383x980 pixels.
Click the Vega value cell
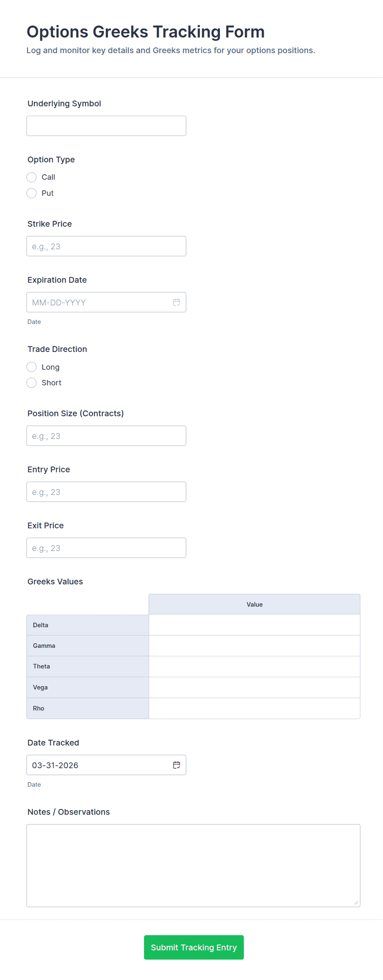[254, 687]
